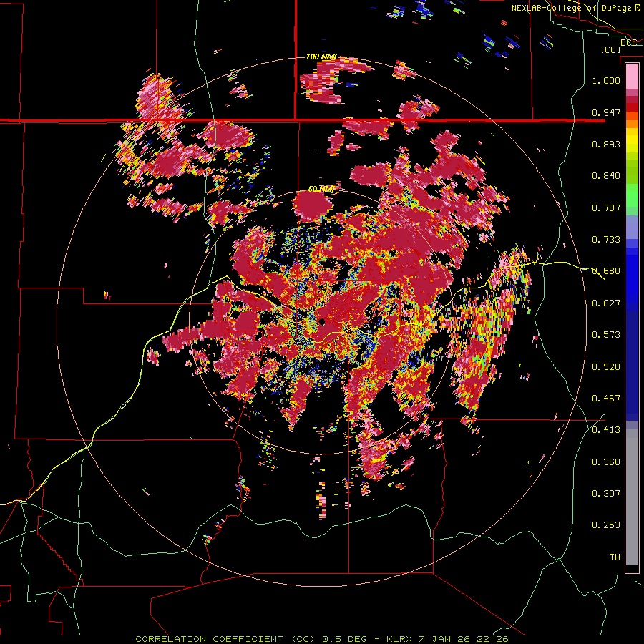Screen dimensions: 644x644
Task: Click the KLRX 7 JAN 26 22:26 timestamp
Action: click(x=447, y=639)
